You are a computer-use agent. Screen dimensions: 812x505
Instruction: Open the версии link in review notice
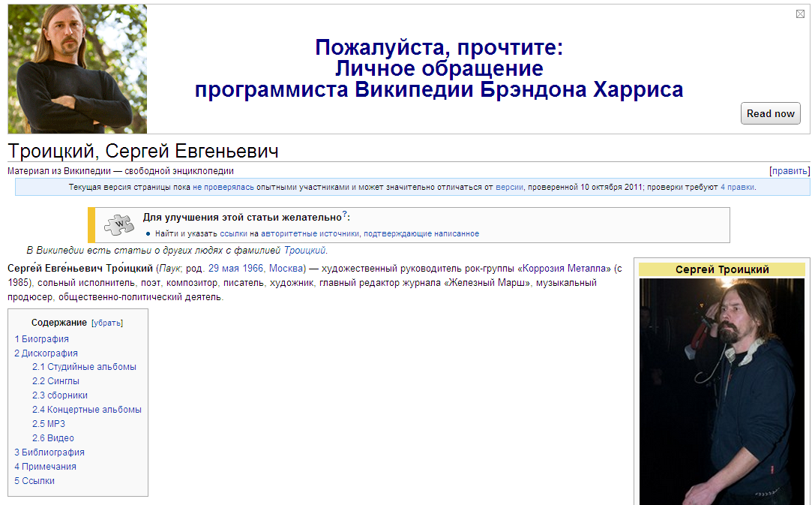(510, 187)
